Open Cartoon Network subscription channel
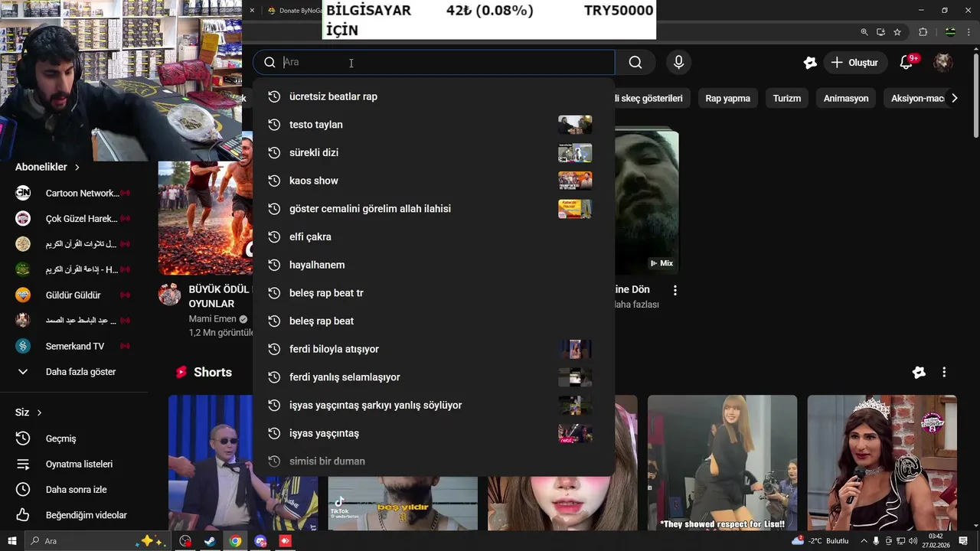 coord(73,193)
